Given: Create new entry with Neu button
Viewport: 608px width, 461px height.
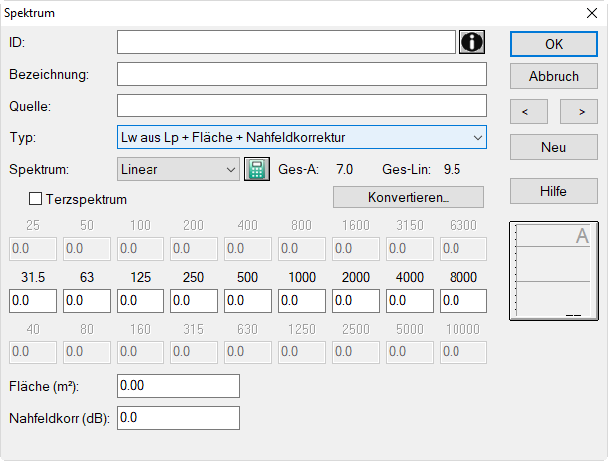Looking at the screenshot, I should (x=554, y=147).
